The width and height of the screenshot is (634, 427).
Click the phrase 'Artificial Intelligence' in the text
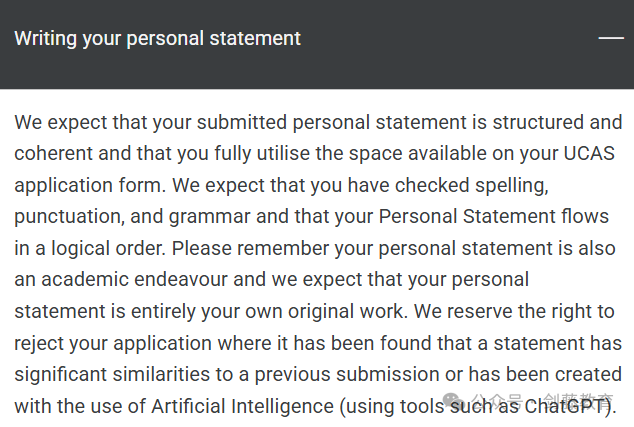[243, 406]
